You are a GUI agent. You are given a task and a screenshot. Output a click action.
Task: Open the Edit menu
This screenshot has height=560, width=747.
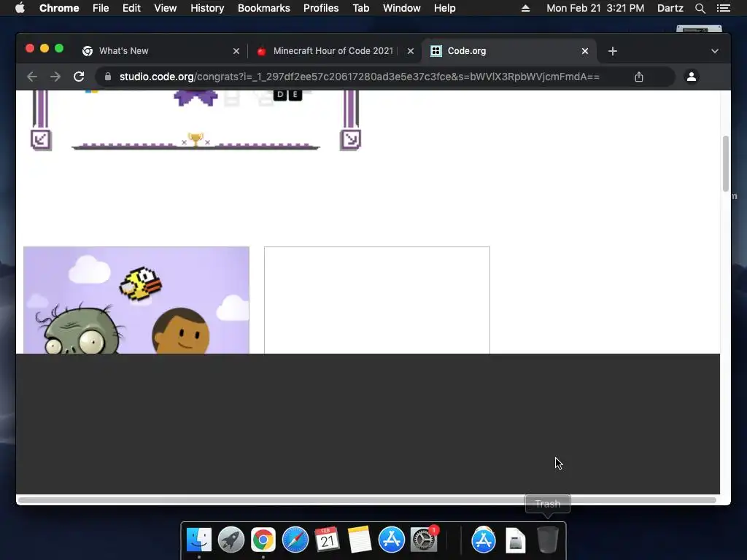coord(131,8)
